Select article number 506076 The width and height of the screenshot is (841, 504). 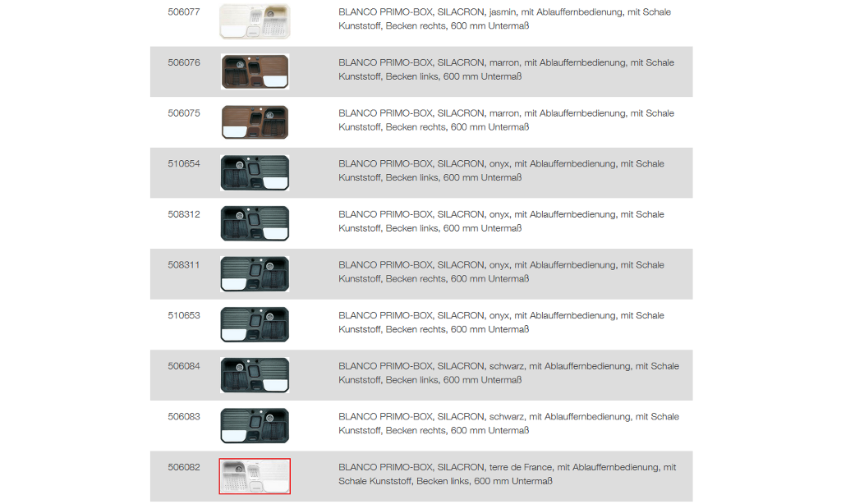pos(184,62)
